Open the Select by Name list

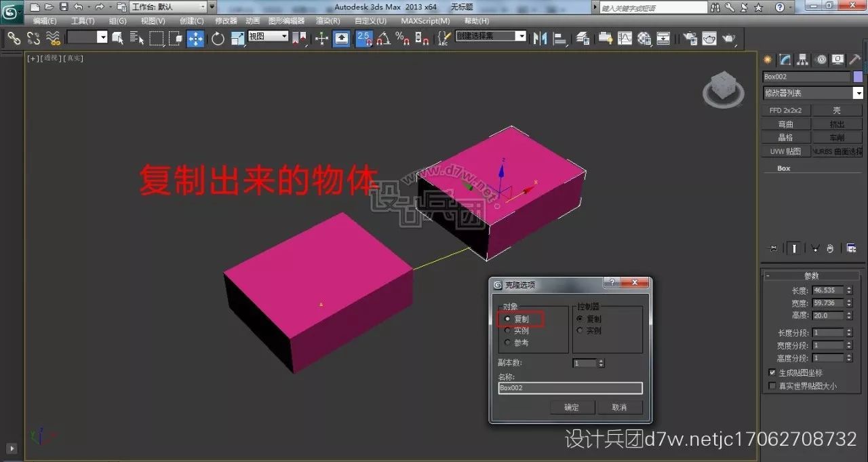click(137, 38)
